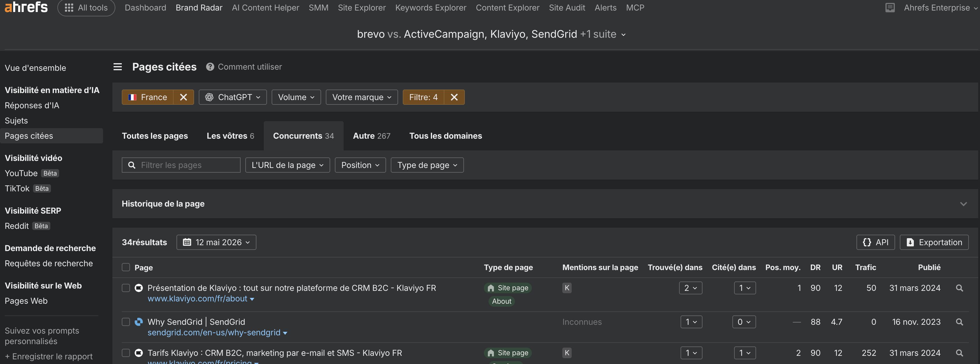
Task: Click the question mark help icon
Action: tap(210, 67)
